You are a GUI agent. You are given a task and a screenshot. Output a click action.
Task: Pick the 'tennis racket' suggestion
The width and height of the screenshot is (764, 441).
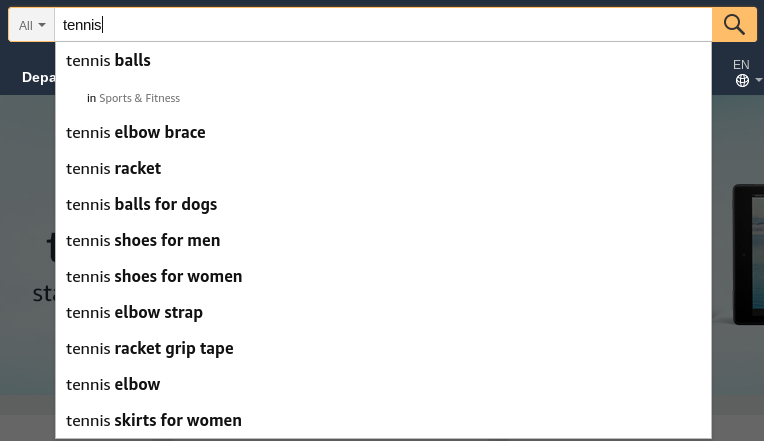click(383, 168)
